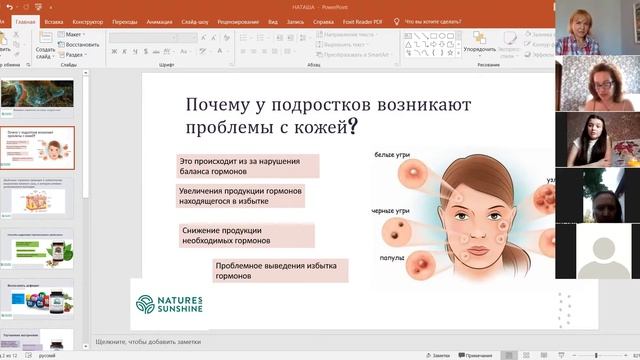
Task: Select the triangle shape in shapes gallery
Action: (x=408, y=44)
